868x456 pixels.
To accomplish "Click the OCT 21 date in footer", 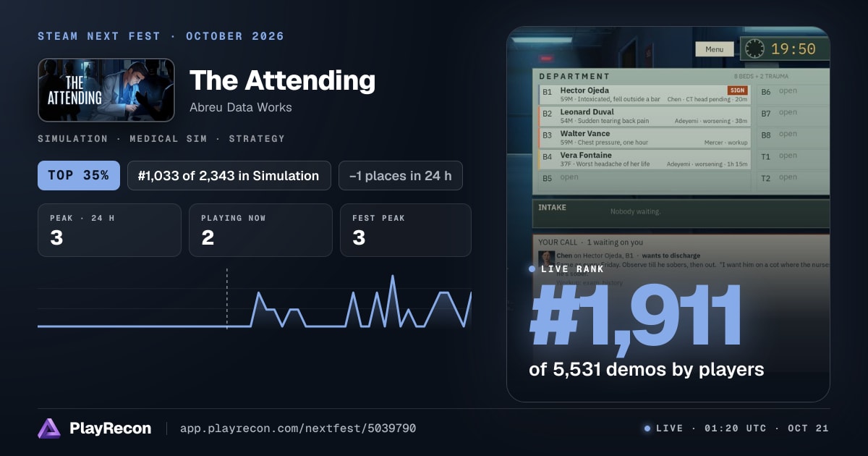I will pyautogui.click(x=809, y=428).
